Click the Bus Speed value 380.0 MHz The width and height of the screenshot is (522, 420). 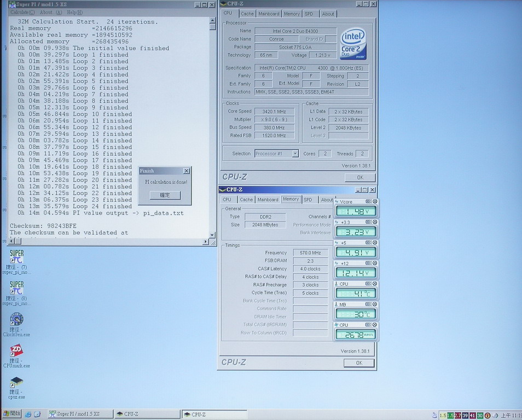274,127
